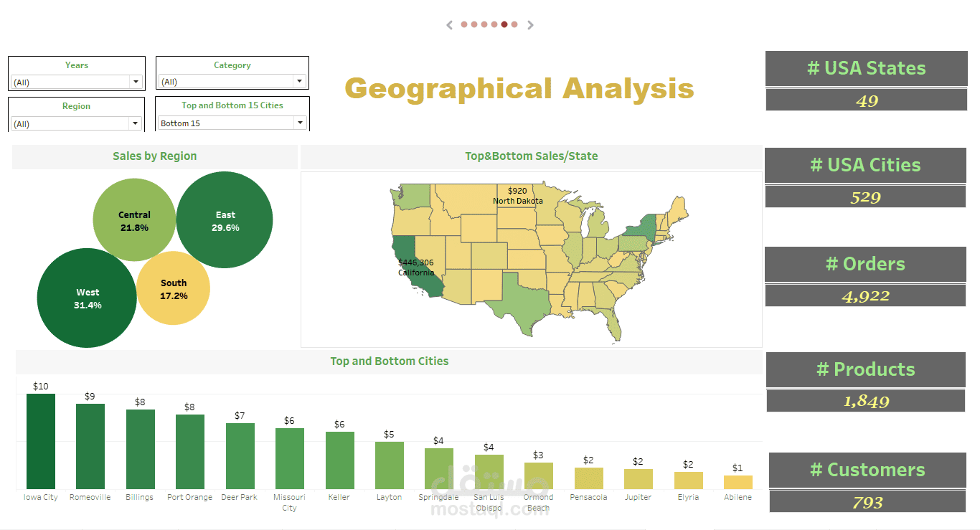Select the Abilene bar in chart
Screen dimensions: 980x530
[x=738, y=482]
